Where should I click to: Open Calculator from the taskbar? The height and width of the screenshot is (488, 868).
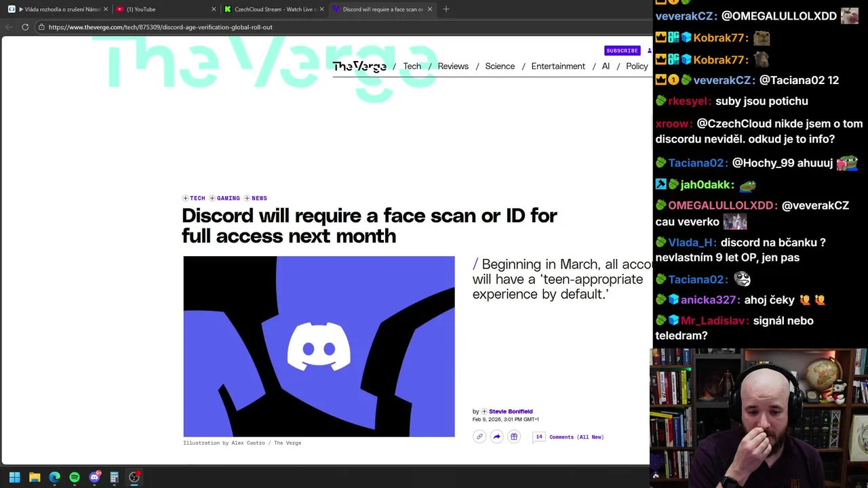[114, 477]
